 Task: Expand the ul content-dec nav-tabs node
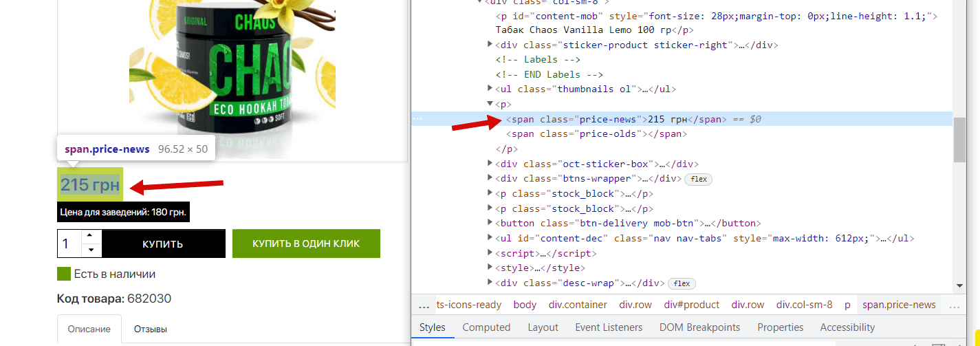pyautogui.click(x=490, y=239)
